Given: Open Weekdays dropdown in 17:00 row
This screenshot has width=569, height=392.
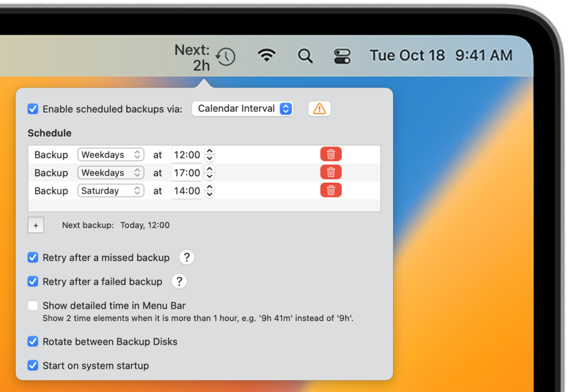Looking at the screenshot, I should point(111,173).
